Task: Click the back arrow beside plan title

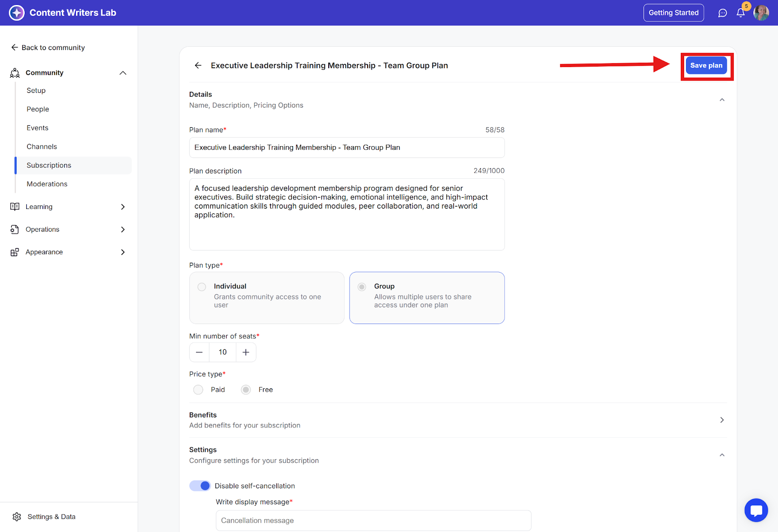Action: point(198,66)
